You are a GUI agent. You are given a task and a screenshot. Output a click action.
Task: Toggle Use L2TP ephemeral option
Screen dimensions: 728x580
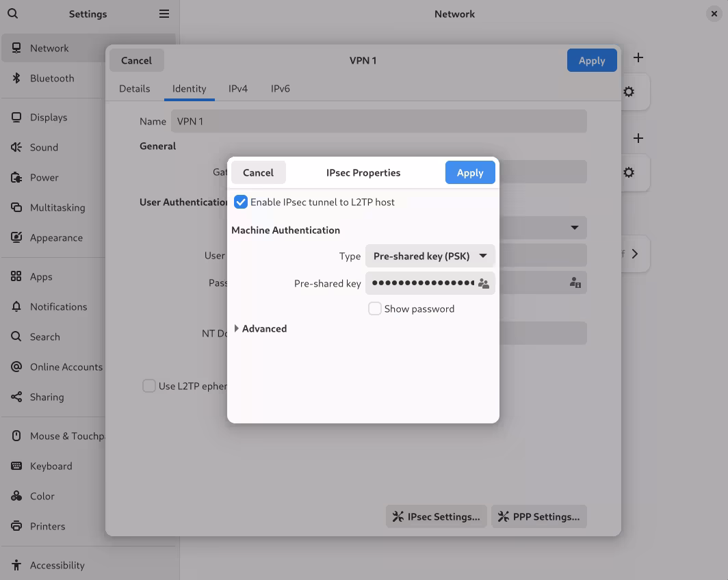click(x=149, y=386)
